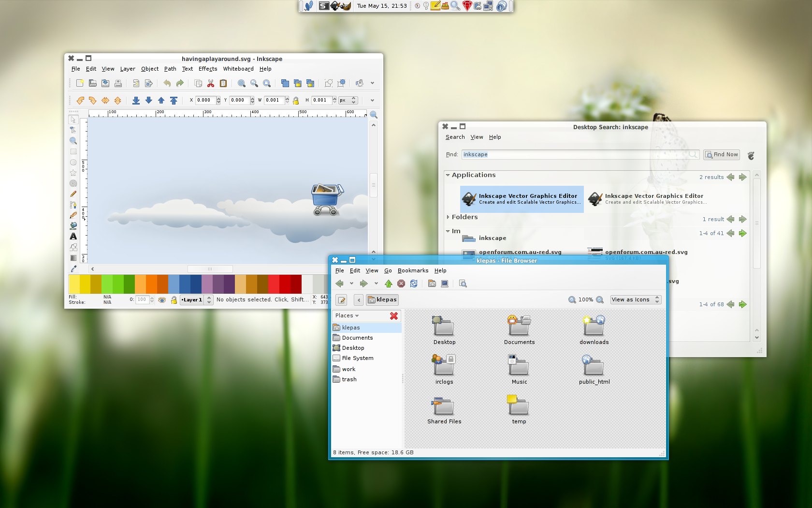Select the Gradient tool in Inkscape
The image size is (812, 508).
pyautogui.click(x=73, y=257)
